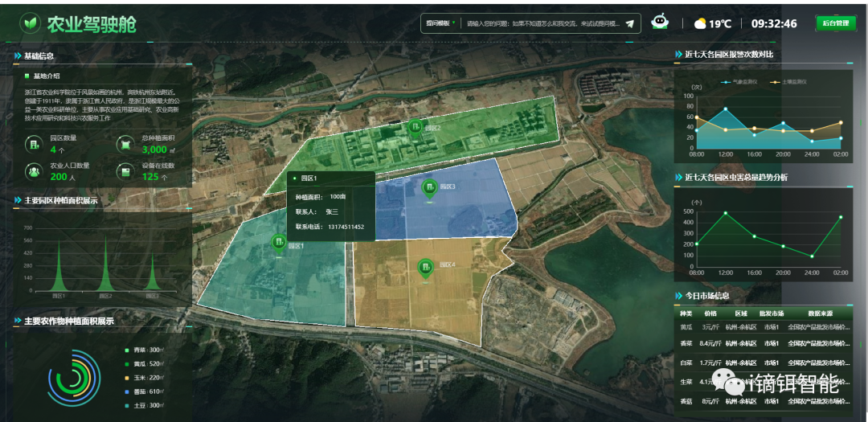Image resolution: width=868 pixels, height=422 pixels.
Task: Open the robot assistant icon
Action: coord(660,23)
